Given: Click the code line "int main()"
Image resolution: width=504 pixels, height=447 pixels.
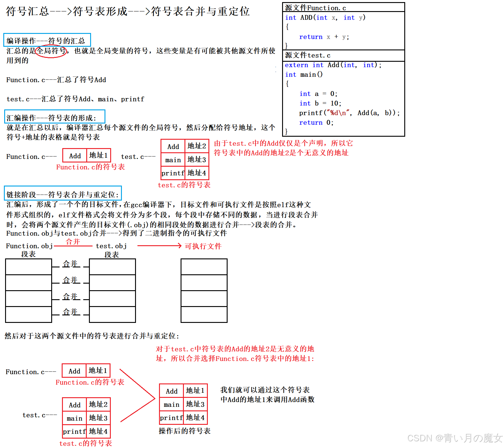Looking at the screenshot, I should (x=304, y=75).
